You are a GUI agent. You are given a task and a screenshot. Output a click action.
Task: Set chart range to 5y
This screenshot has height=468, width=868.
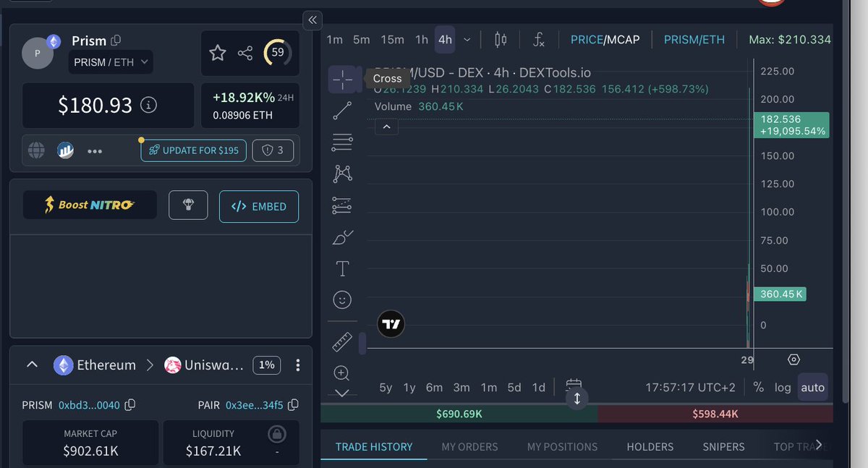386,388
